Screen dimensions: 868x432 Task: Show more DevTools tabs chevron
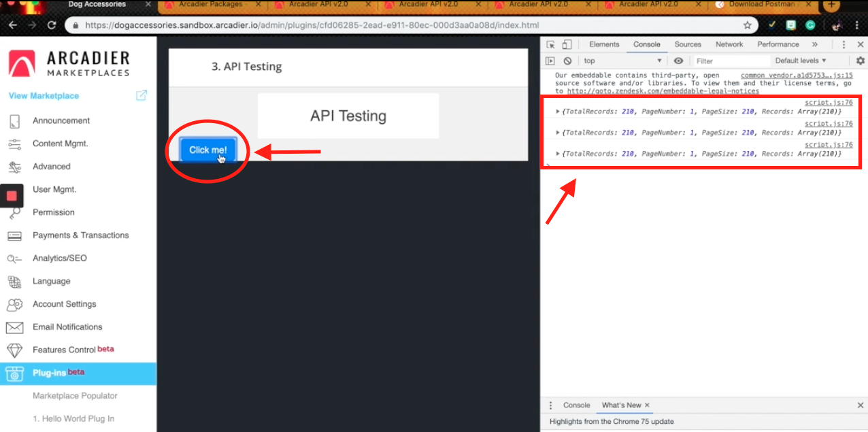814,44
